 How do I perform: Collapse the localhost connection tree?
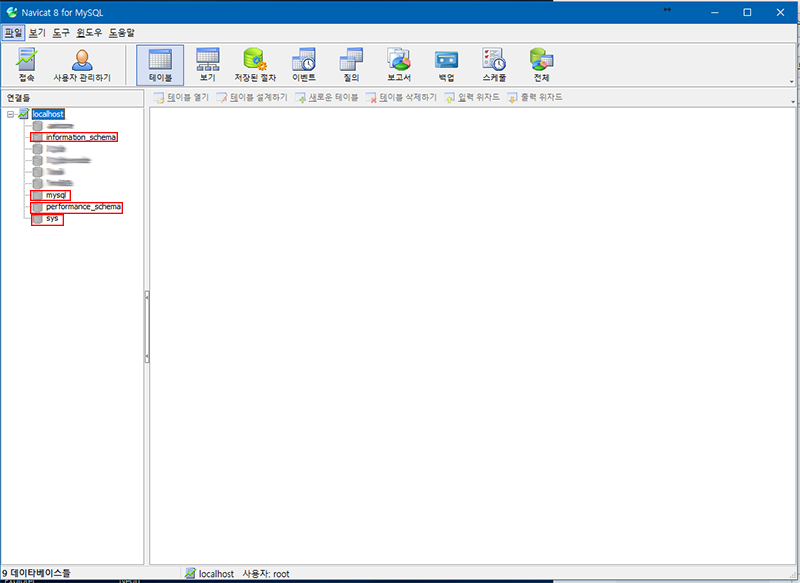[x=10, y=114]
